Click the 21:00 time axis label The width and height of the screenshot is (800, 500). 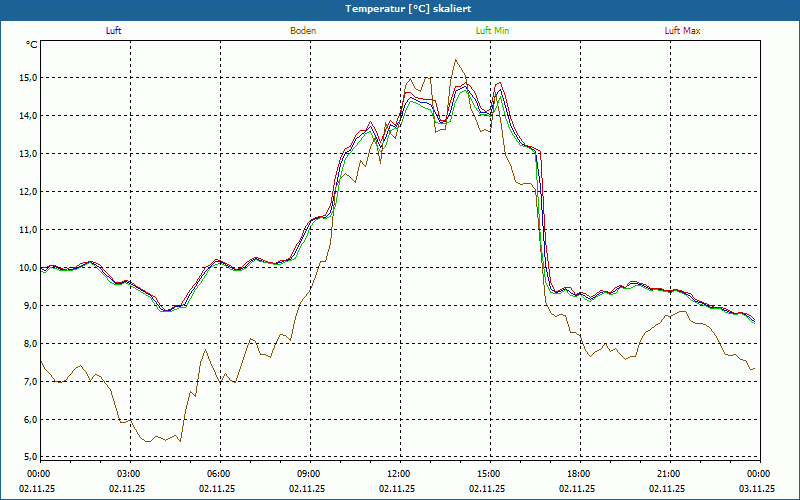pos(668,473)
